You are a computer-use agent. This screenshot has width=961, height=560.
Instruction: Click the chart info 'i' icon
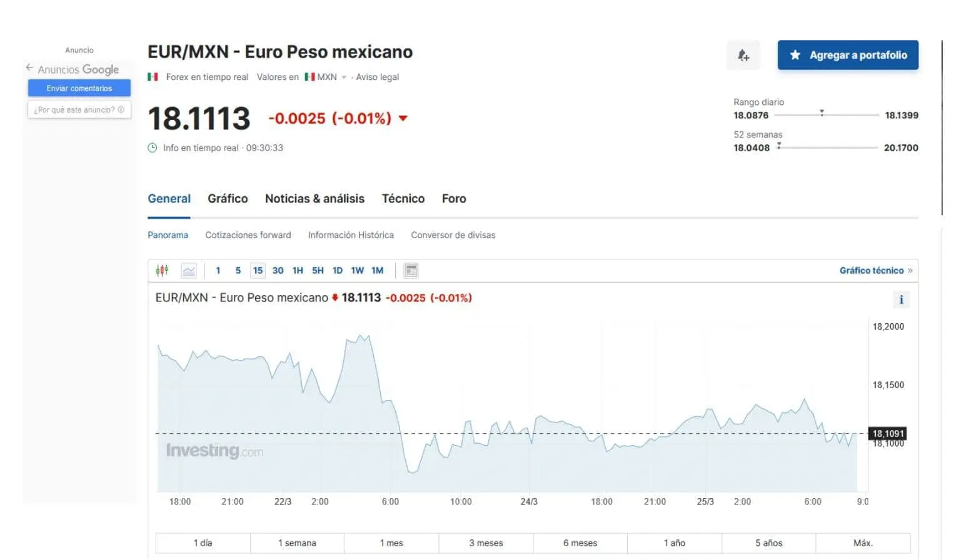click(x=901, y=300)
